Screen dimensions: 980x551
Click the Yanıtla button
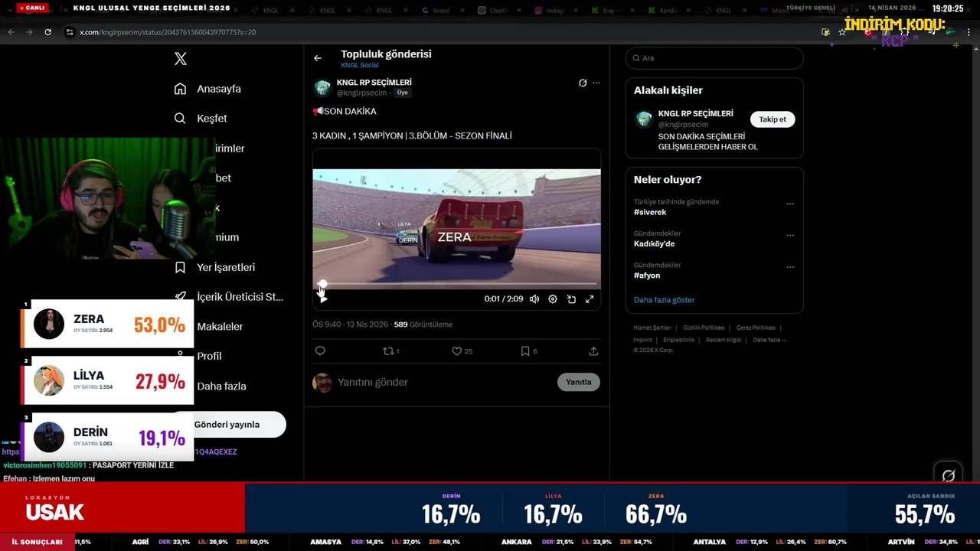click(579, 382)
